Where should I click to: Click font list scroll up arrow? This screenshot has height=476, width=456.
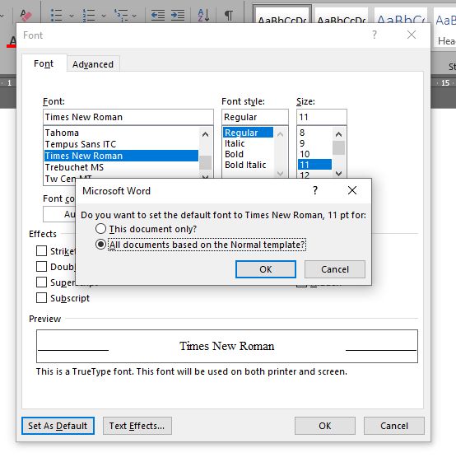tap(206, 134)
